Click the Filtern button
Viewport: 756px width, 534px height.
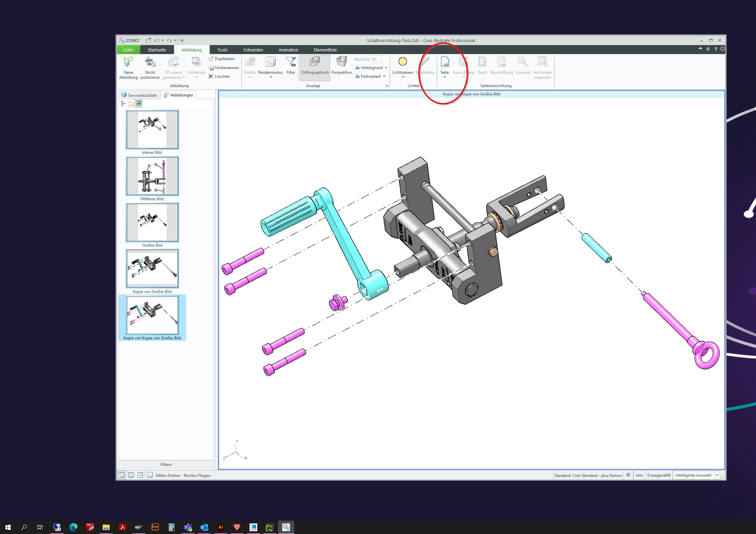point(166,464)
